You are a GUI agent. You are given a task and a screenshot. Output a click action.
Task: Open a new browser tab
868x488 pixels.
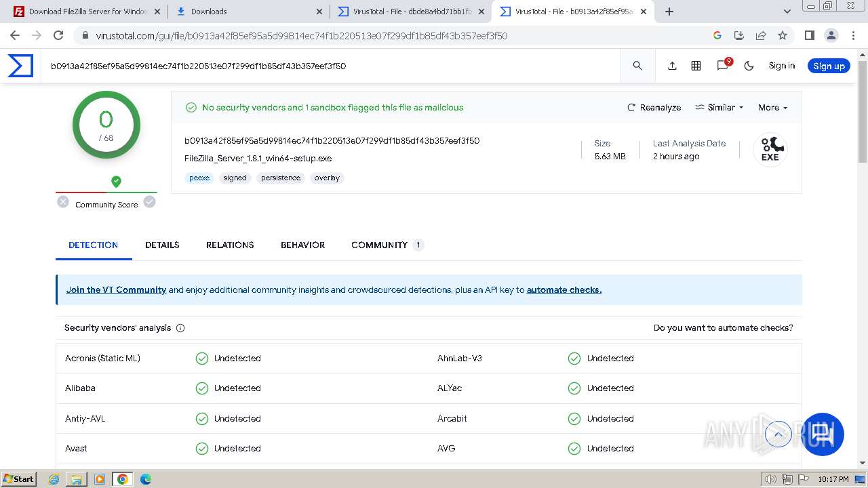click(x=669, y=12)
